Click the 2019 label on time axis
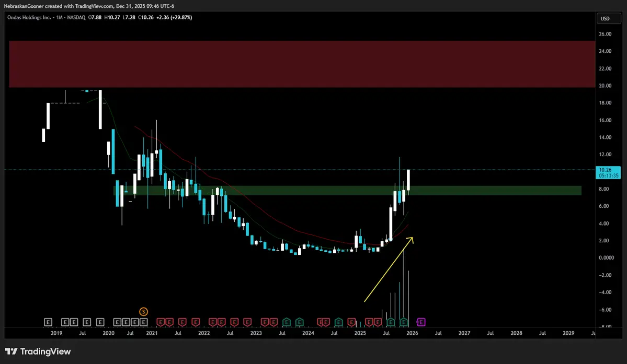This screenshot has width=627, height=364. [x=56, y=333]
